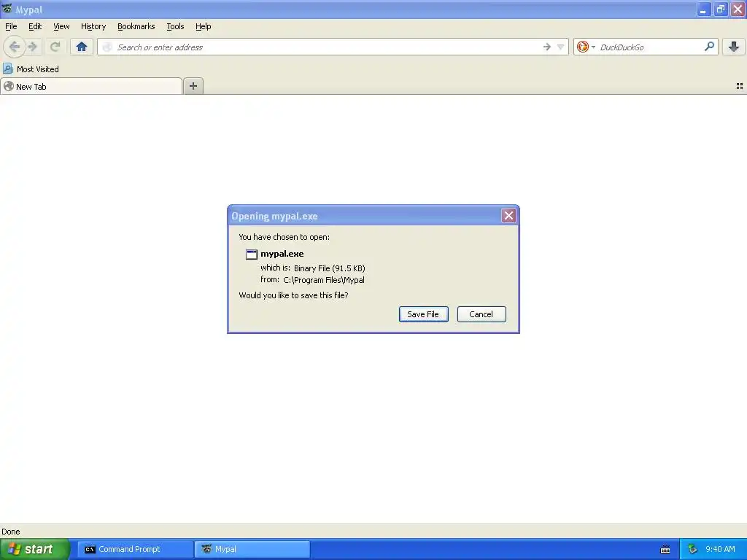The width and height of the screenshot is (747, 560).
Task: Close the Opening mypal.exe dialog
Action: (508, 216)
